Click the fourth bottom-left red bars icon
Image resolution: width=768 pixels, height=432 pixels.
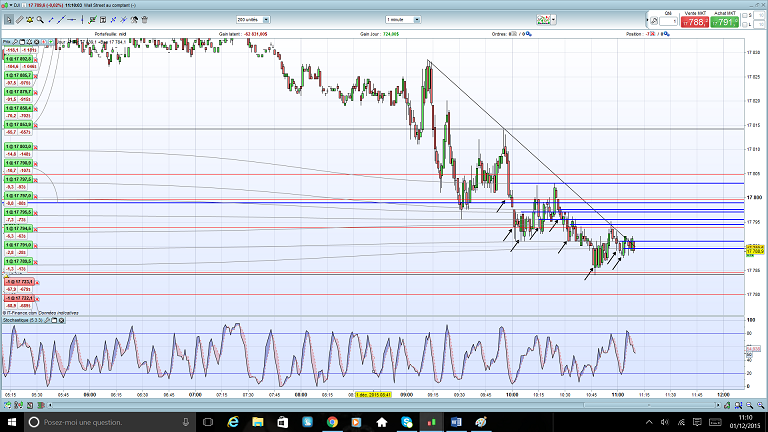41,406
